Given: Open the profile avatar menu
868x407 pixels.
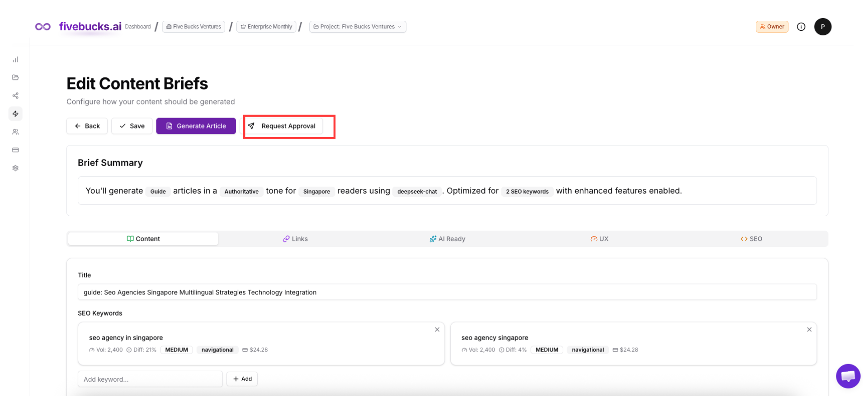Looking at the screenshot, I should [823, 27].
